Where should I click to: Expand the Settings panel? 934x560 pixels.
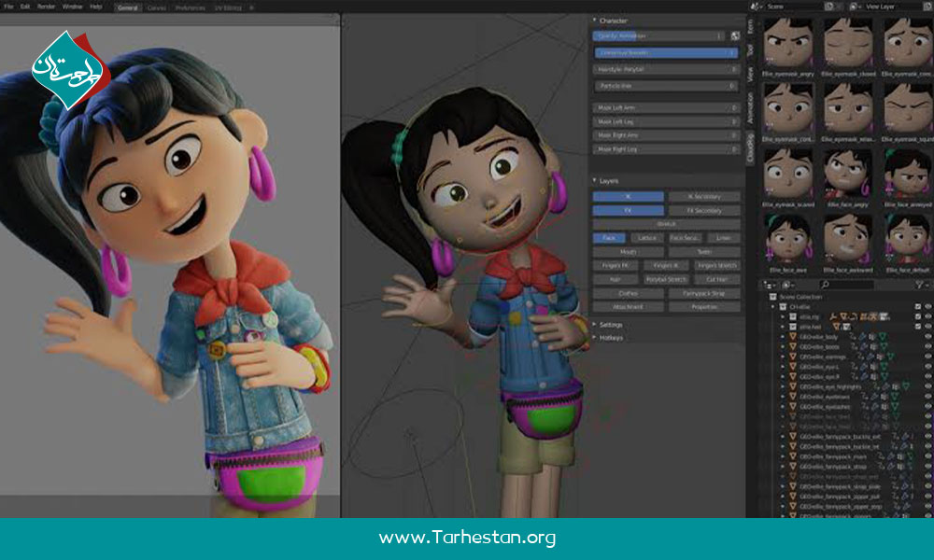click(x=594, y=325)
